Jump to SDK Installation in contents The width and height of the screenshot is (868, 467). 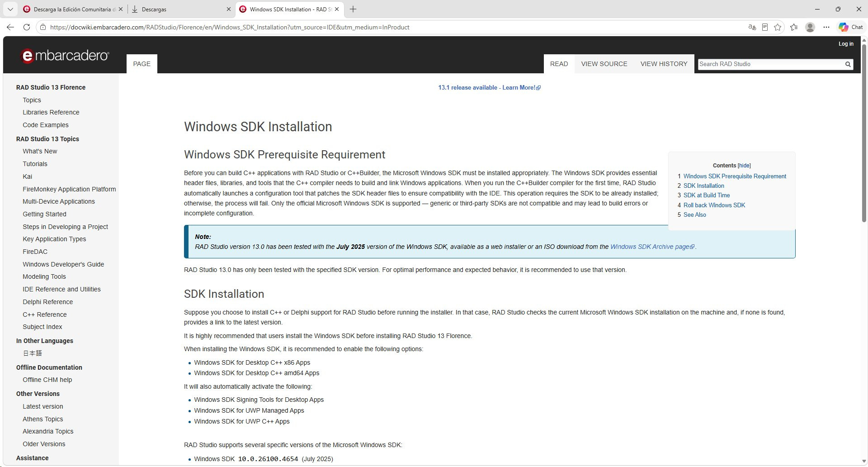(704, 186)
